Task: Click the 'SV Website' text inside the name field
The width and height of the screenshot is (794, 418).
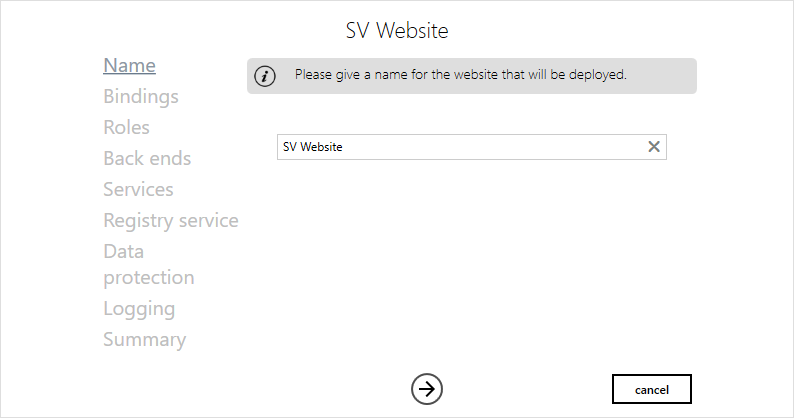Action: (312, 147)
